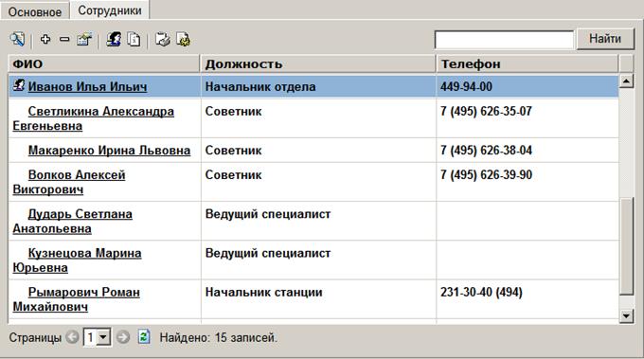This screenshot has width=644, height=359.
Task: Remove employee using the minus icon
Action: [64, 39]
